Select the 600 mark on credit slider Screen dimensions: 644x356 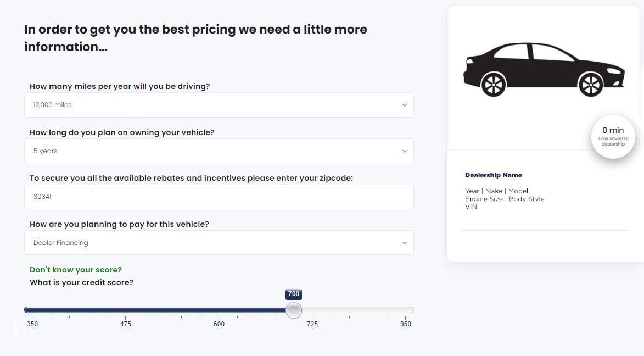219,324
